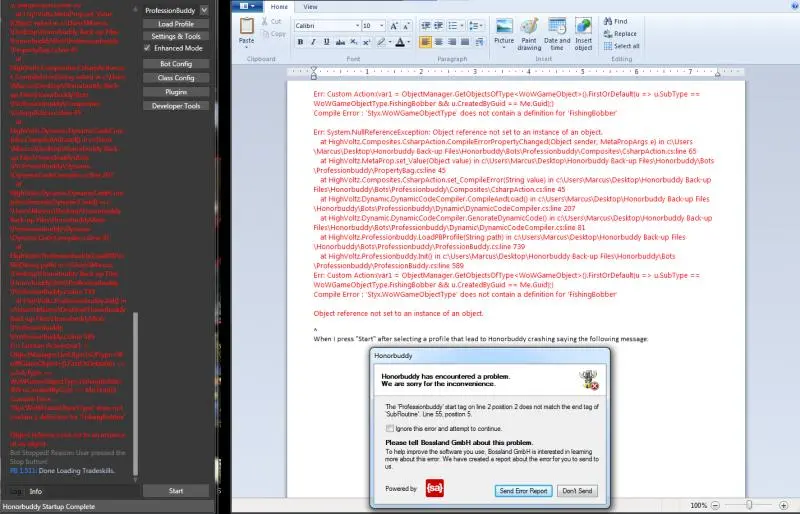The height and width of the screenshot is (514, 800).
Task: Toggle Bold formatting
Action: tap(300, 42)
